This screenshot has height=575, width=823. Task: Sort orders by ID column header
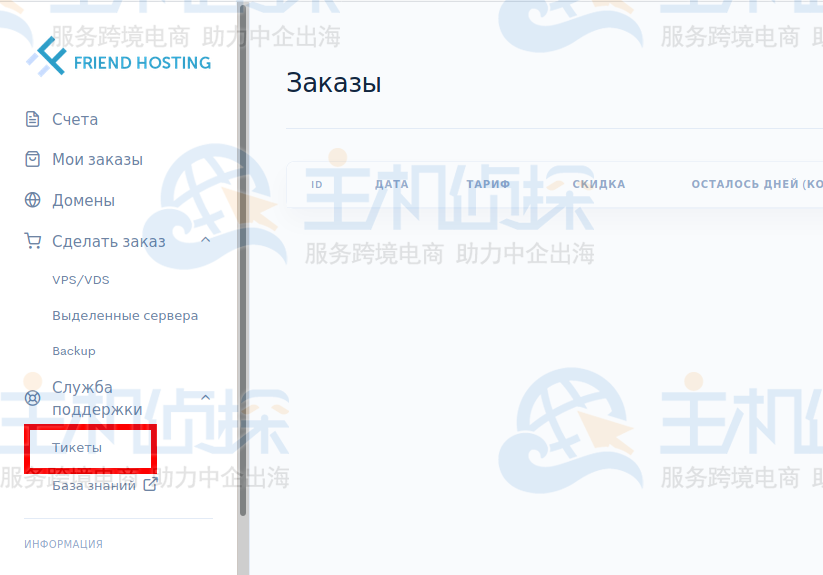[x=316, y=185]
